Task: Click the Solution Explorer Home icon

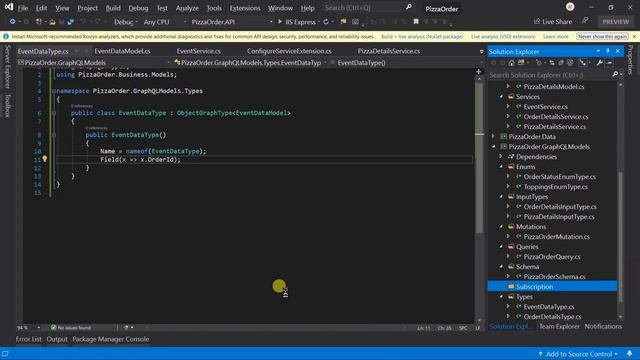Action: pos(511,63)
